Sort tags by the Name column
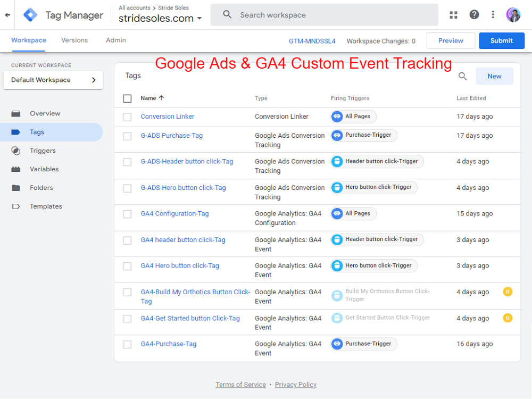 [152, 98]
